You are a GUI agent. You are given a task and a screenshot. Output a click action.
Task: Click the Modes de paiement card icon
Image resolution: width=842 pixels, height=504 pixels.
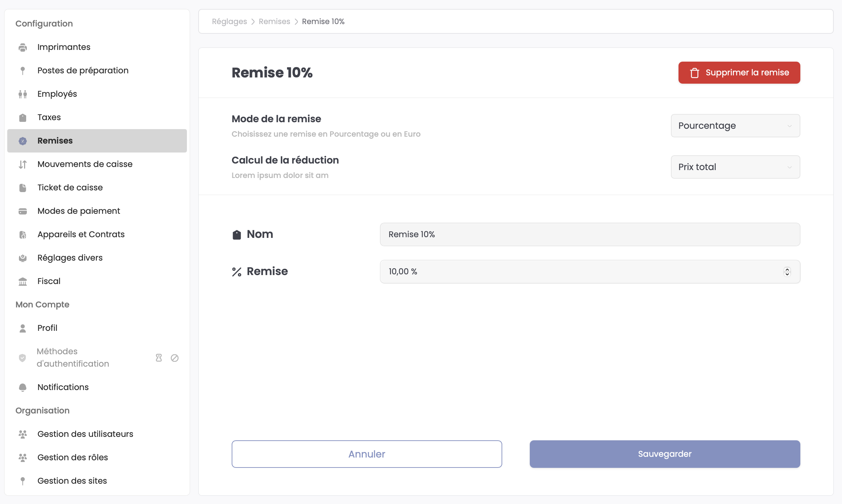[x=23, y=211]
